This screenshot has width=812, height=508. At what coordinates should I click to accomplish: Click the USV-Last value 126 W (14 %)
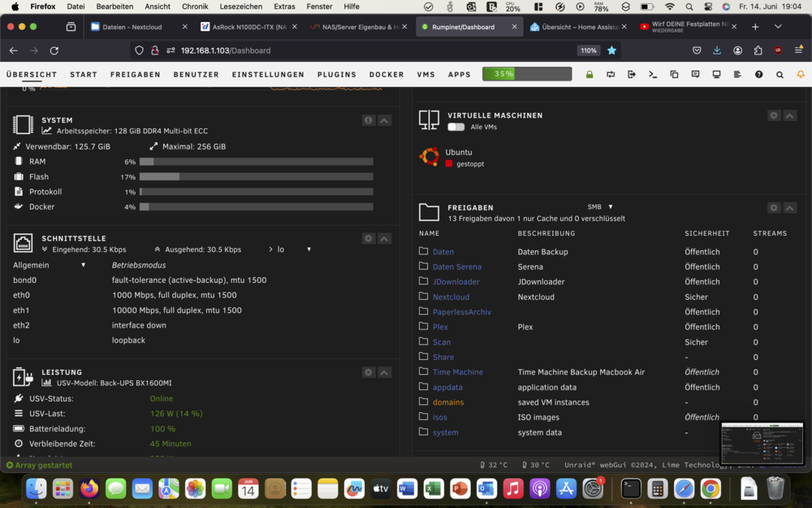(x=176, y=414)
